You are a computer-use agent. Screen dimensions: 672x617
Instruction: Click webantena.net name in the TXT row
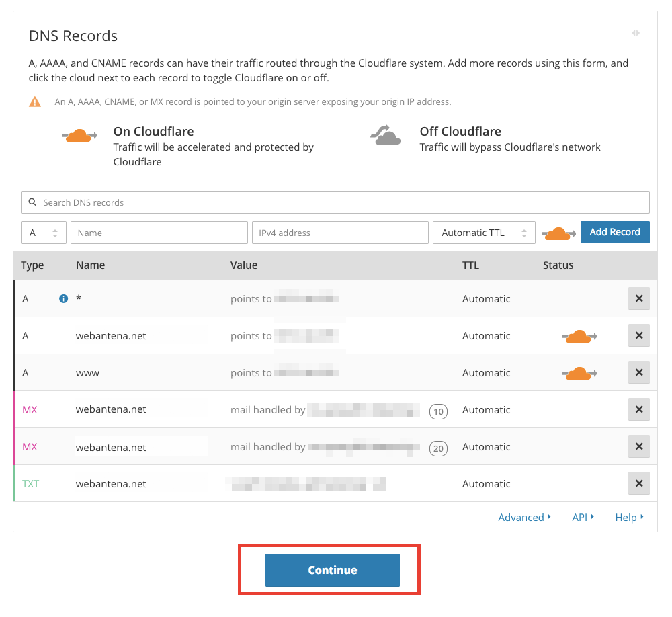111,484
